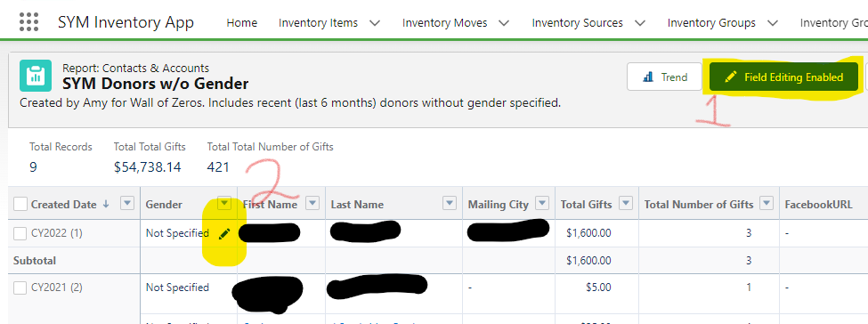Open Total Number of Gifts column dropdown
868x324 pixels.
pyautogui.click(x=767, y=204)
